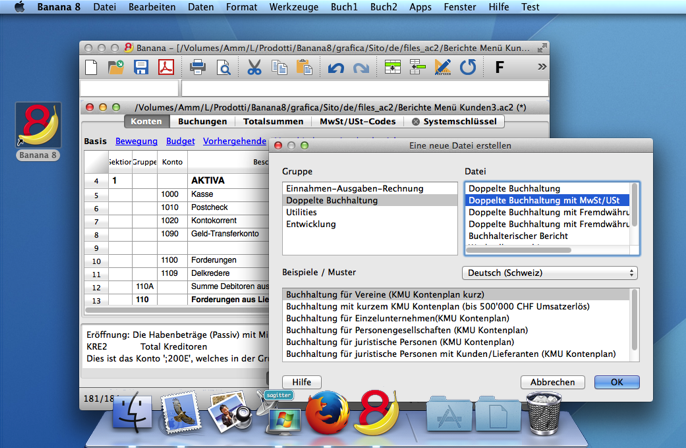This screenshot has height=448, width=686.
Task: Click the Datei list vertical scrollbar
Action: coord(634,205)
